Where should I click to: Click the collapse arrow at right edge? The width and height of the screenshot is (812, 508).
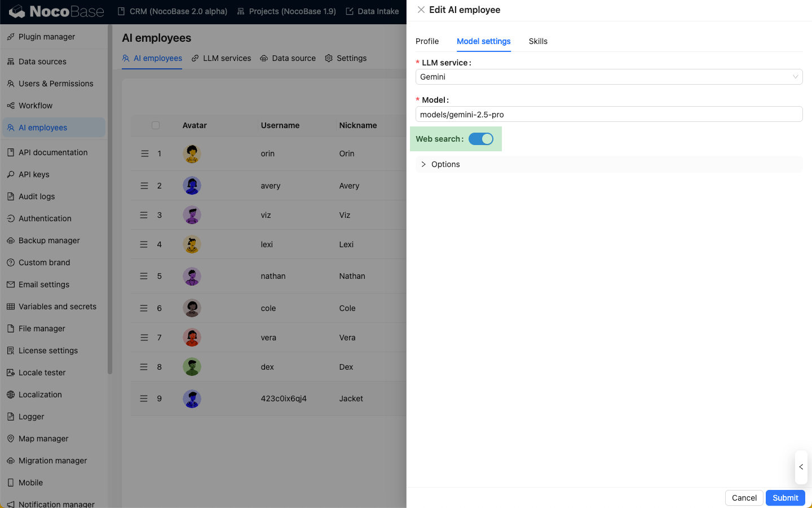(801, 467)
